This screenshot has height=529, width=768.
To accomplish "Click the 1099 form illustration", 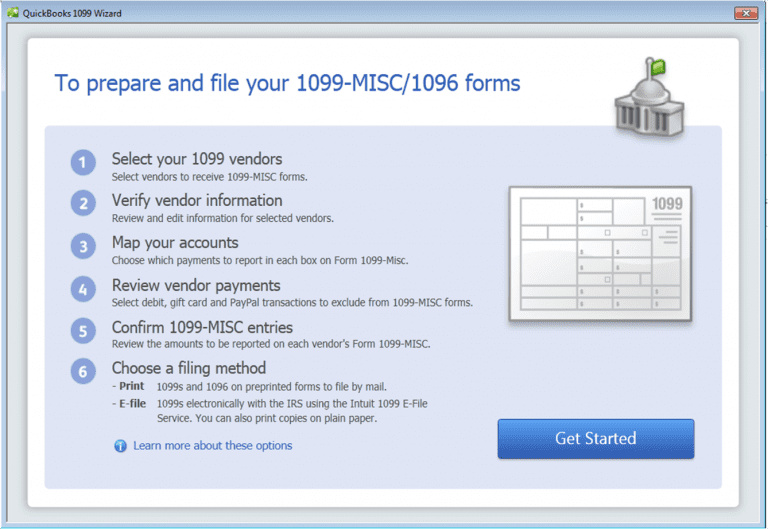I will click(600, 254).
